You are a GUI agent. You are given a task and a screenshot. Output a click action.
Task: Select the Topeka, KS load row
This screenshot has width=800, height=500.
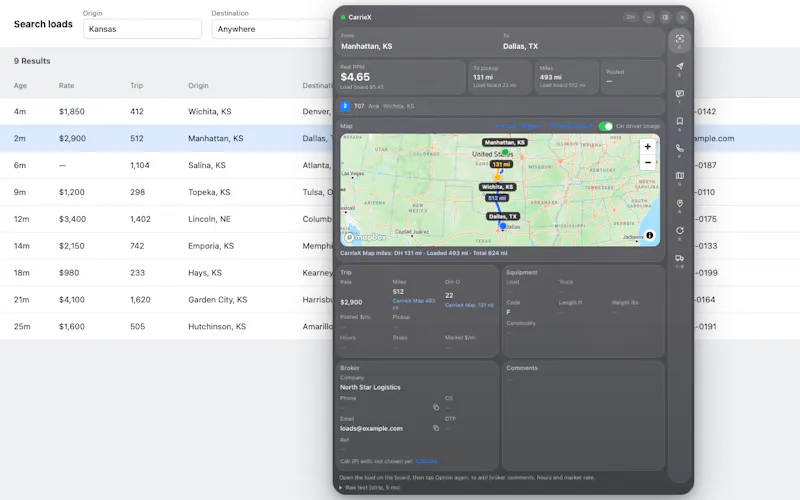166,192
